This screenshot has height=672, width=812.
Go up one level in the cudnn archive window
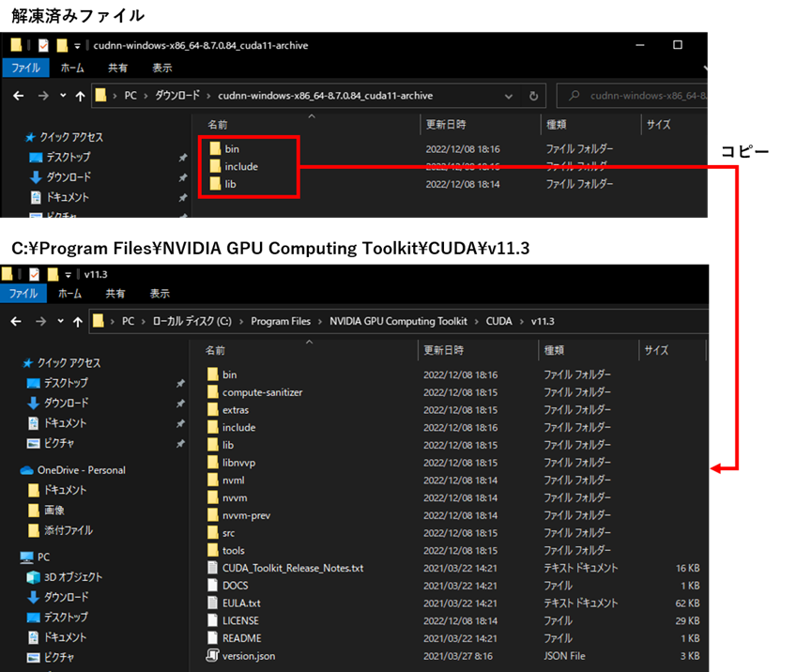[80, 96]
